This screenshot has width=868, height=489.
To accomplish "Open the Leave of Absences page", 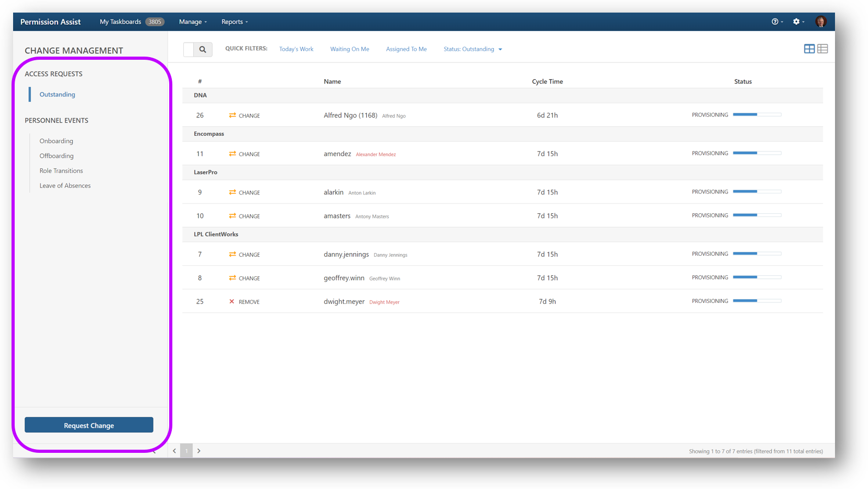I will (x=65, y=186).
